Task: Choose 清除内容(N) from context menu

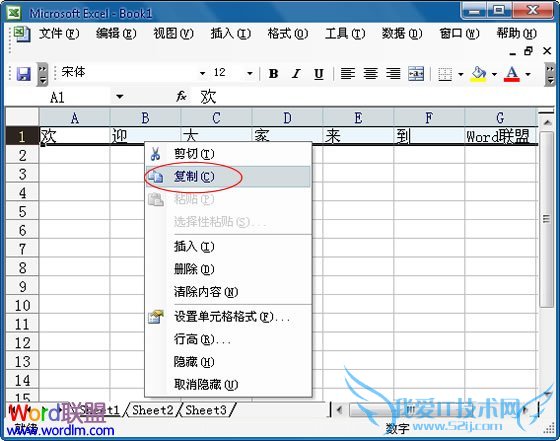Action: pyautogui.click(x=228, y=292)
